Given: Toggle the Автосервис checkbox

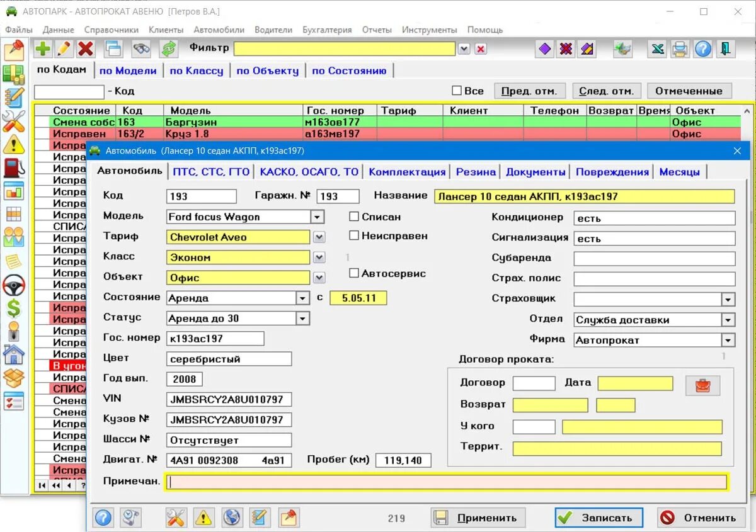Looking at the screenshot, I should pos(355,273).
